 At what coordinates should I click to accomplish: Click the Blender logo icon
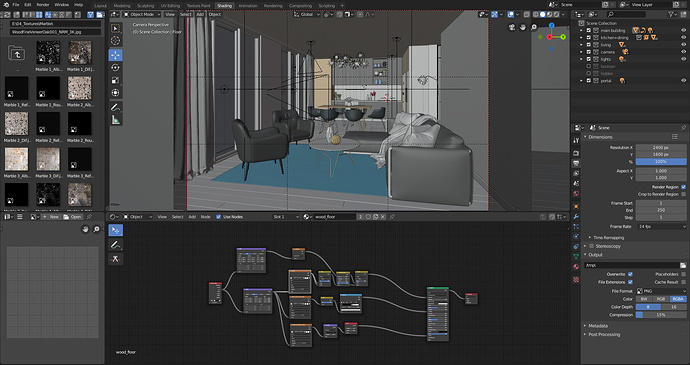point(6,5)
